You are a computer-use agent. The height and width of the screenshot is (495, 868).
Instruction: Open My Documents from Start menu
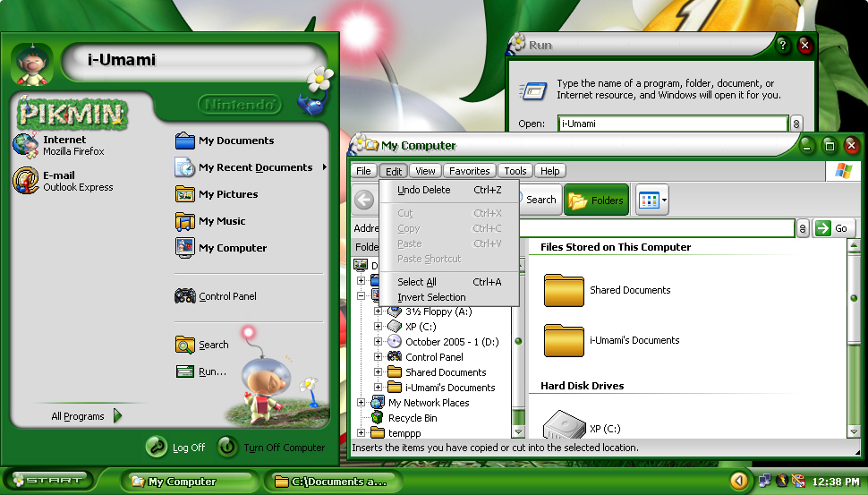coord(225,141)
